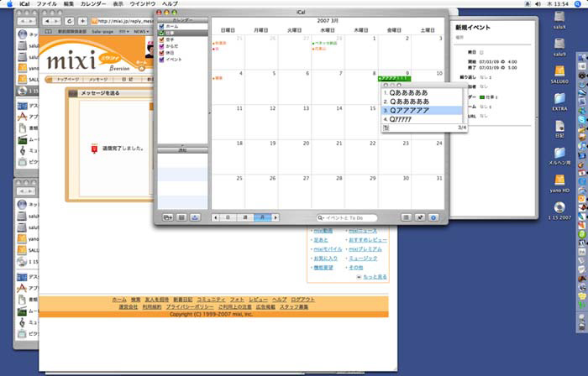Go to previous month arrow in iCal
The image size is (588, 376).
(215, 217)
